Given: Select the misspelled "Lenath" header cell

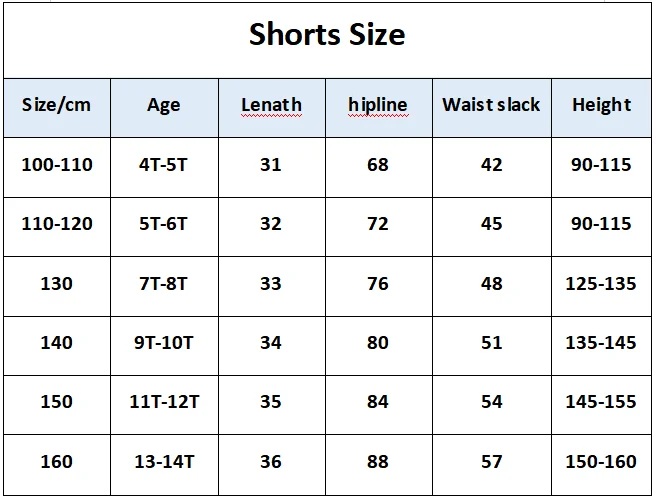Looking at the screenshot, I should [271, 105].
